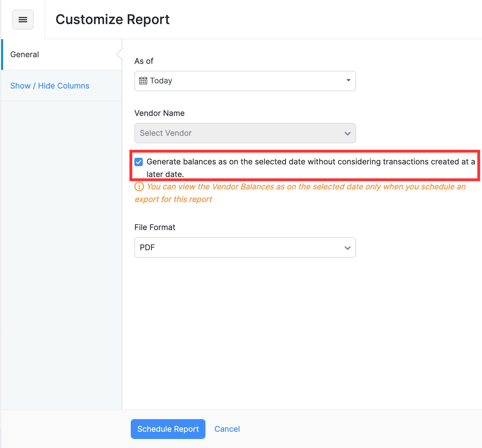Click the chevron in PDF format field
This screenshot has height=448, width=482.
click(x=347, y=248)
